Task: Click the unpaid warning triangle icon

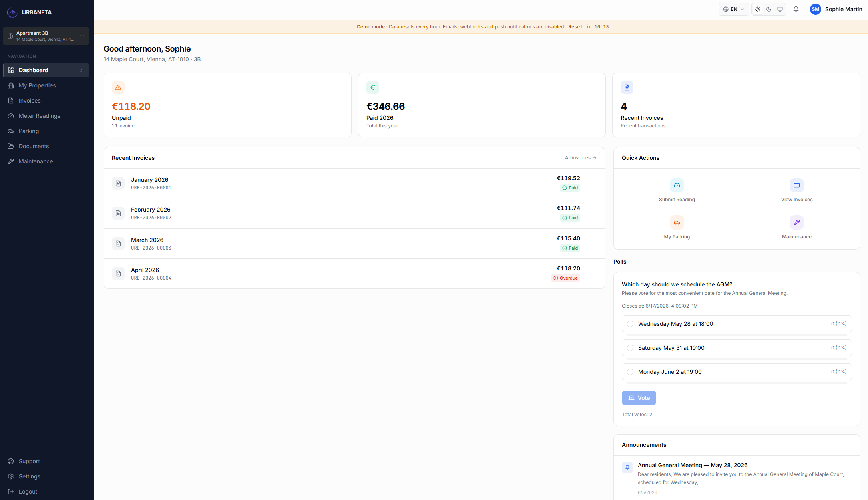Action: click(x=118, y=87)
